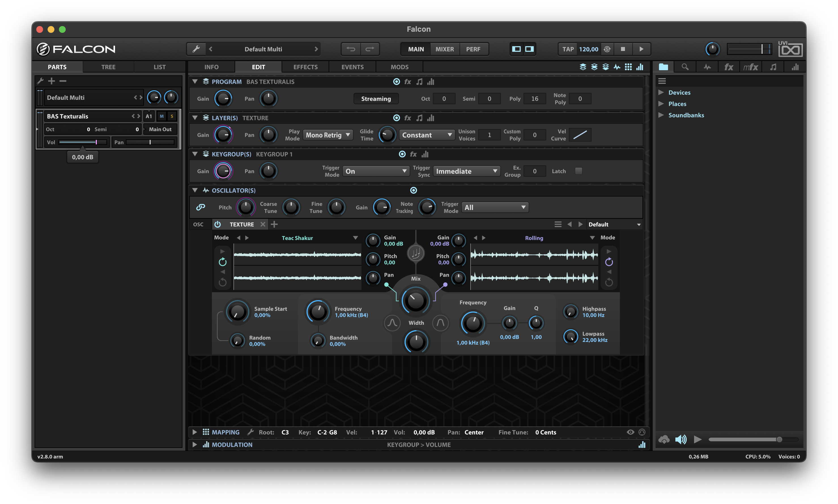Expand Soundbanks in browser tree
This screenshot has height=504, width=838.
pyautogui.click(x=661, y=115)
